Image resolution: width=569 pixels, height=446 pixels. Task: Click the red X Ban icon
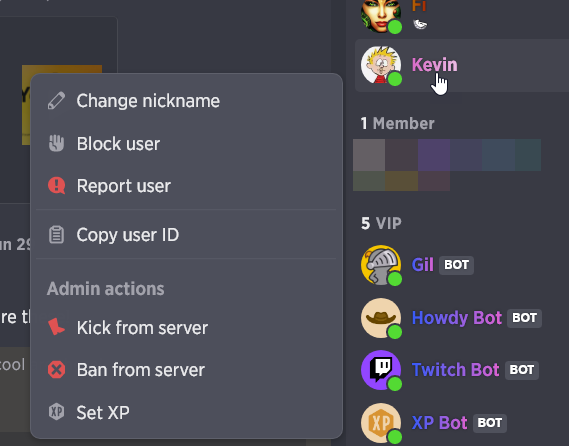click(x=56, y=370)
